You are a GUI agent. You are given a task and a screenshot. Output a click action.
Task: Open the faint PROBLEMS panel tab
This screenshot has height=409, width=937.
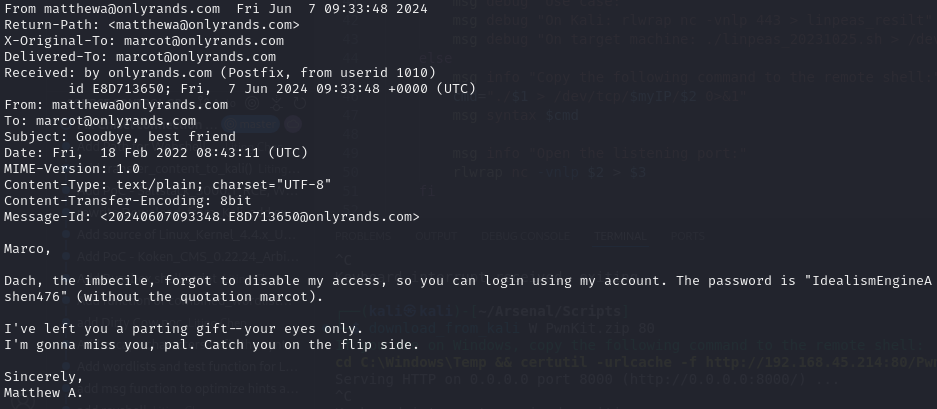[x=363, y=236]
